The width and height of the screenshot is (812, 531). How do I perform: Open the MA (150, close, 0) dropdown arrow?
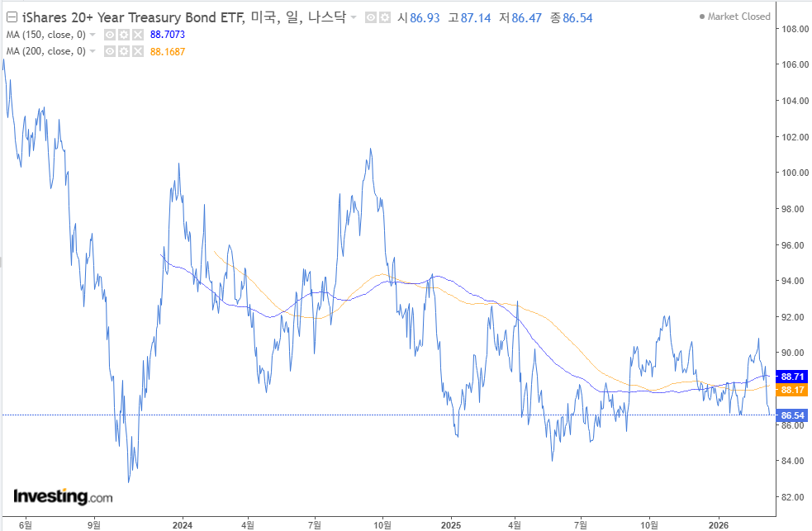pos(93,35)
